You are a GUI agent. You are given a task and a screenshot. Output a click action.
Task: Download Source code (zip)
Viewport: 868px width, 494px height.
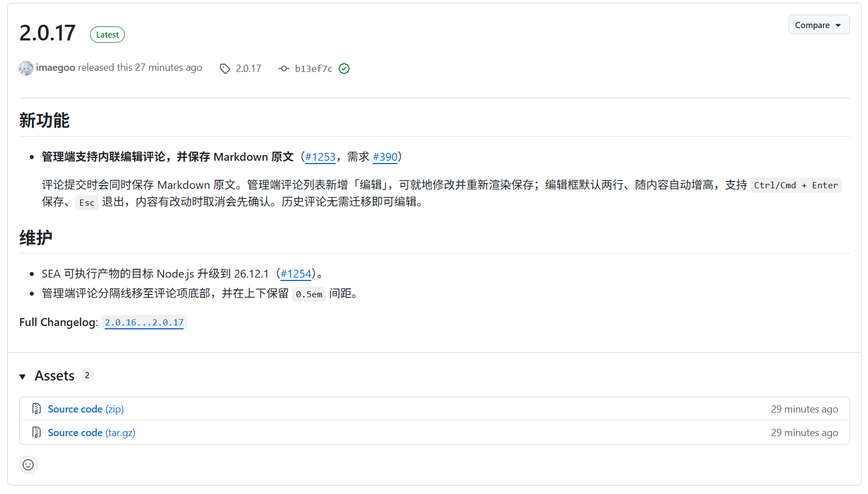[86, 409]
